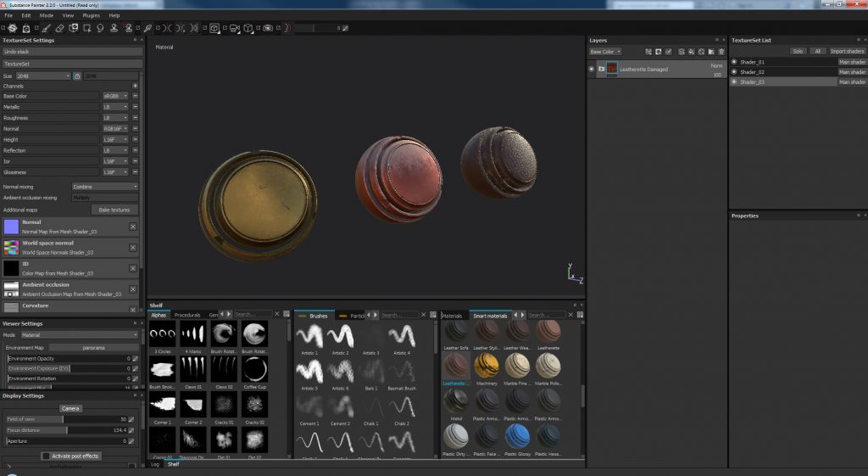Remove the Normal additional map X

click(133, 227)
